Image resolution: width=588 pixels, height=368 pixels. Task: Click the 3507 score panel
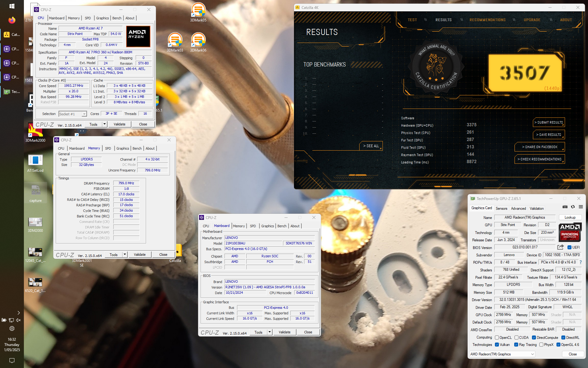point(525,73)
